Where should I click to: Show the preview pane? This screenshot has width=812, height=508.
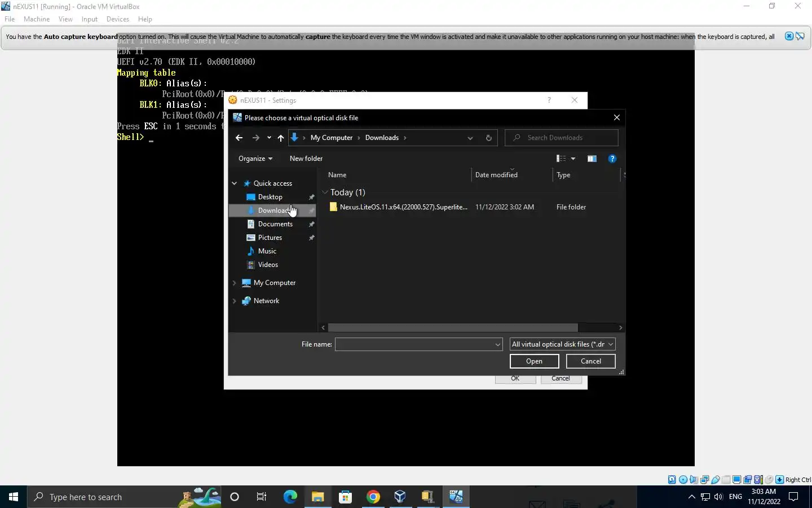point(592,159)
